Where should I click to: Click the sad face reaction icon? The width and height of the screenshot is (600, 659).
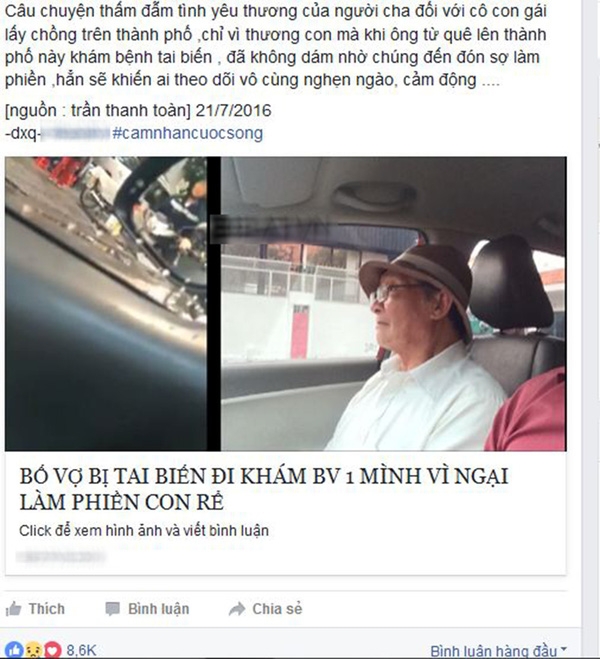(x=34, y=650)
